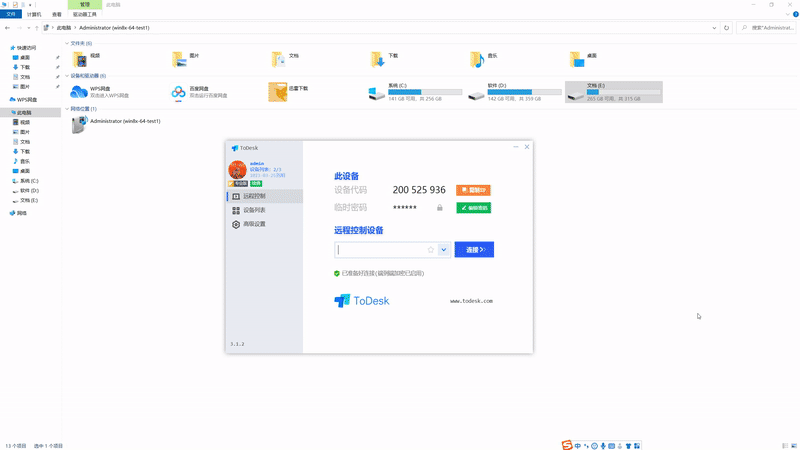
Task: Collapse the ribbon with the chevron
Action: (x=788, y=14)
